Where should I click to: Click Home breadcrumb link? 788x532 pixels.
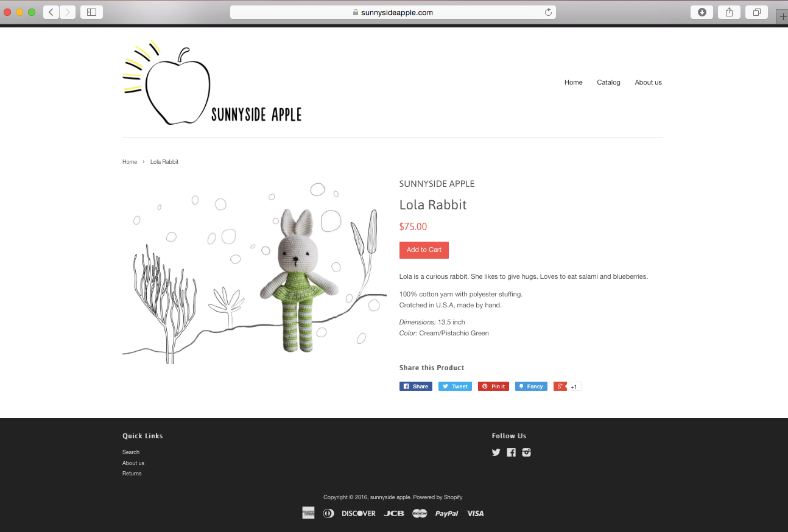130,162
